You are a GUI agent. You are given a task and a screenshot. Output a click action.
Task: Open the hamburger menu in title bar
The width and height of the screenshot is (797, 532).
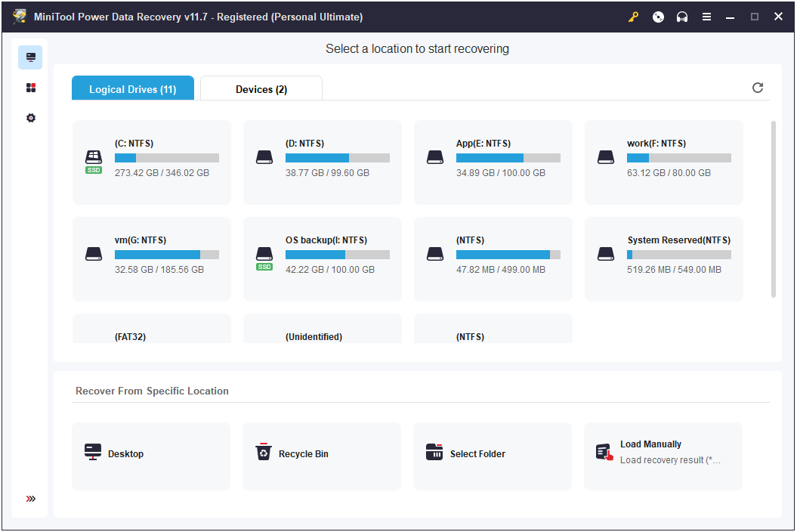point(706,17)
